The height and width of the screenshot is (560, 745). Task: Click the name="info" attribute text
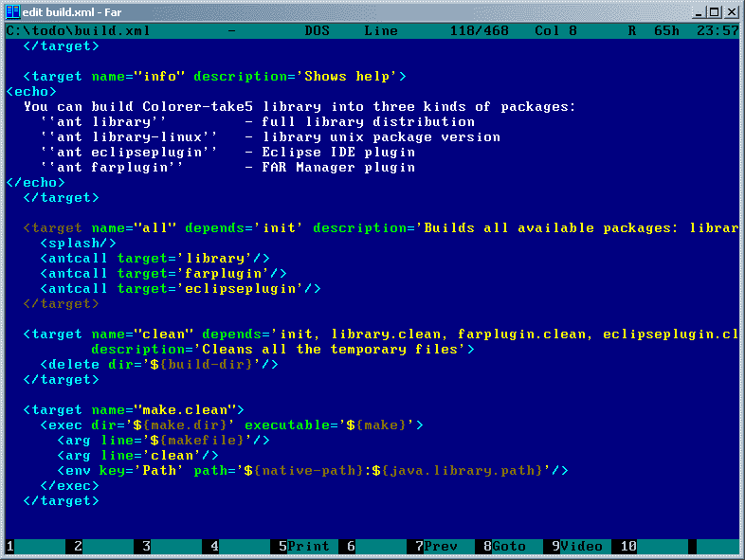point(137,76)
